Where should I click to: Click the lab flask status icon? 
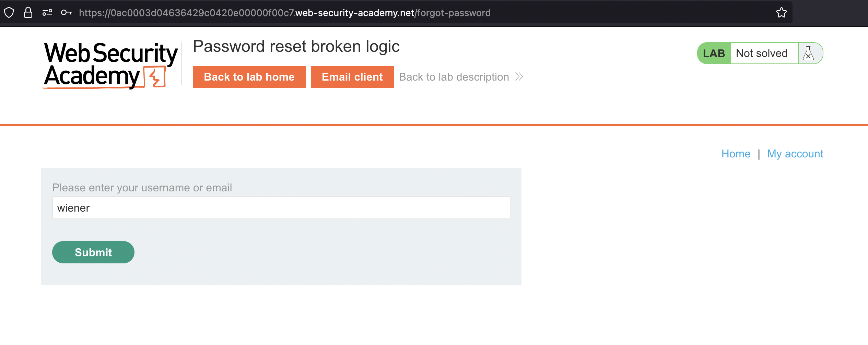[x=808, y=53]
